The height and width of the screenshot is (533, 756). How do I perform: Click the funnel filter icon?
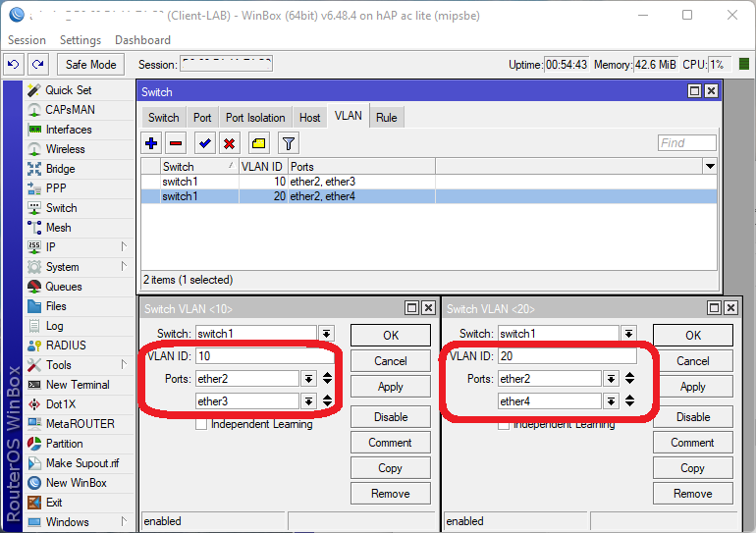click(x=289, y=143)
